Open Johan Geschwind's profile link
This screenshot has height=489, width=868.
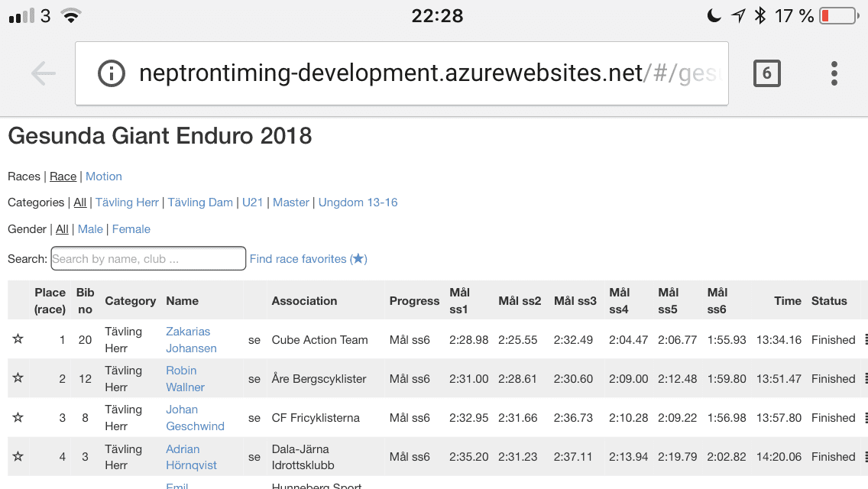[x=195, y=418]
